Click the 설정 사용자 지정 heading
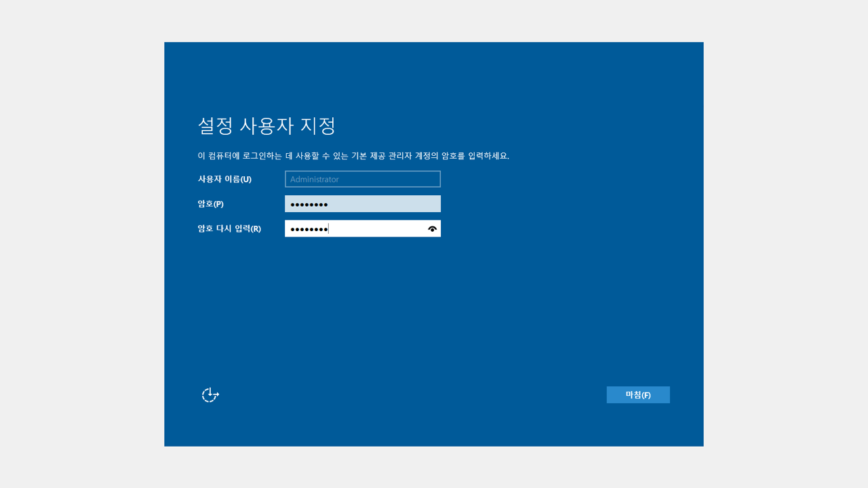This screenshot has width=868, height=488. [267, 125]
